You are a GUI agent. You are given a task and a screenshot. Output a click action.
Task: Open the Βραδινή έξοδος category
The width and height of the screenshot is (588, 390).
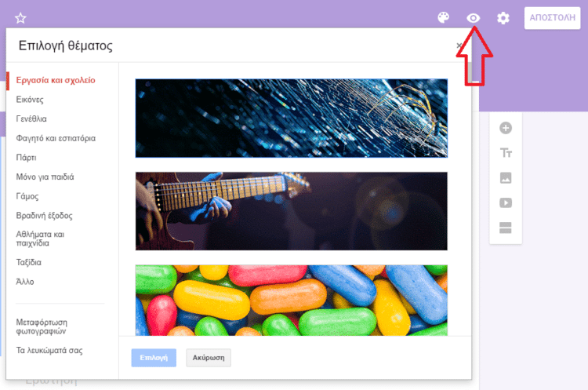(x=44, y=216)
